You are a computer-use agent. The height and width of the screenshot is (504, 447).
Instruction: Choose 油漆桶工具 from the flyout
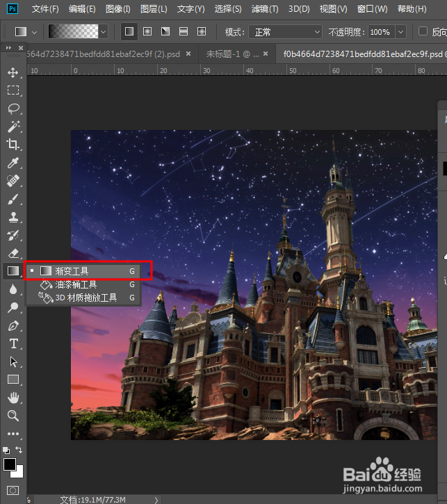[84, 284]
